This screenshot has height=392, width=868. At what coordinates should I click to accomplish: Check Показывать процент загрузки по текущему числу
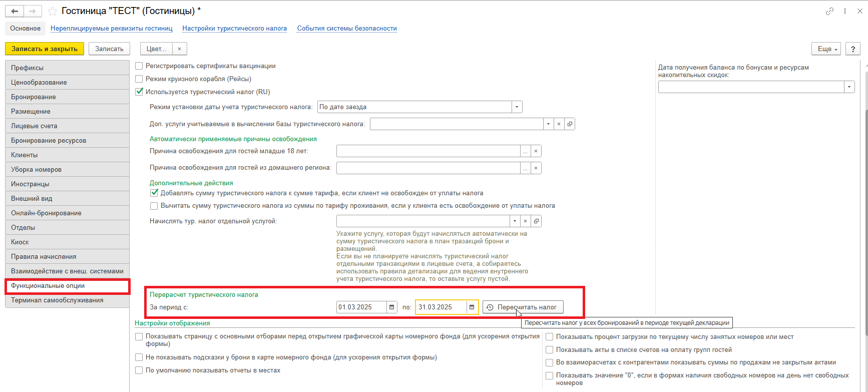[550, 336]
